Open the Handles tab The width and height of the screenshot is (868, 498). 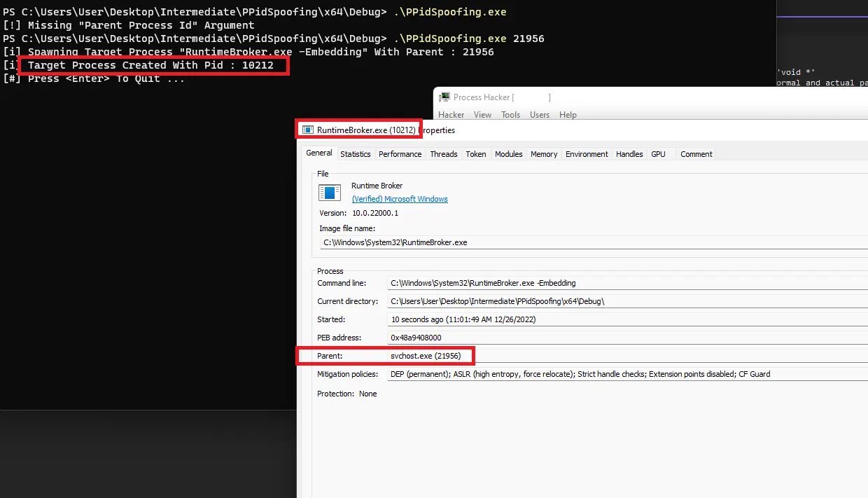[629, 154]
